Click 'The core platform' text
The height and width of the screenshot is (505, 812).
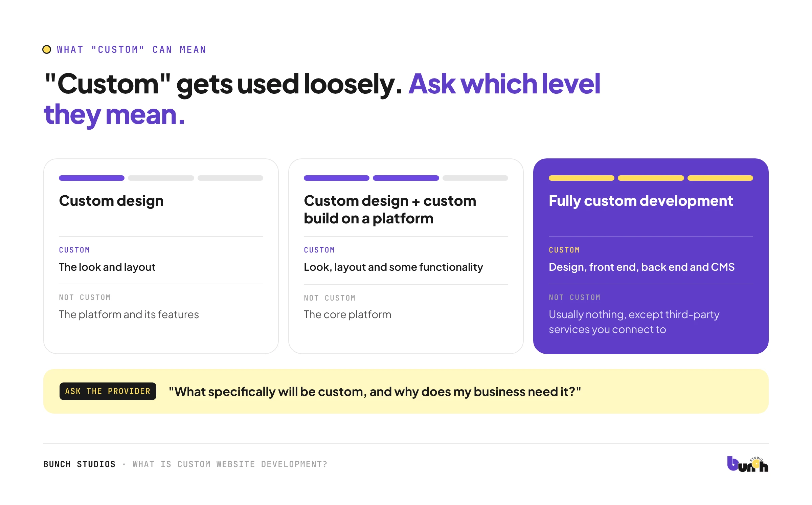[x=347, y=314]
